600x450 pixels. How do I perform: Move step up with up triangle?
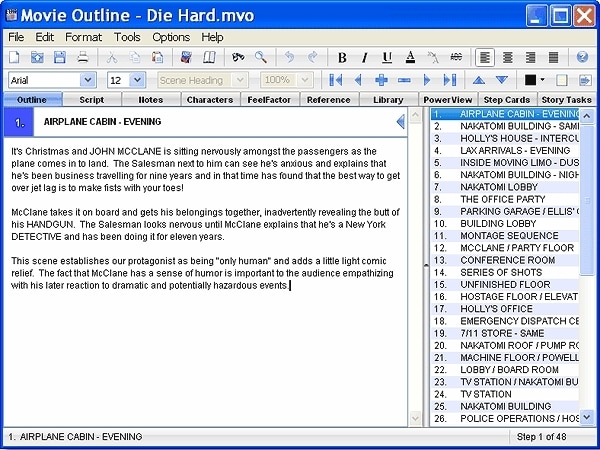pyautogui.click(x=479, y=80)
